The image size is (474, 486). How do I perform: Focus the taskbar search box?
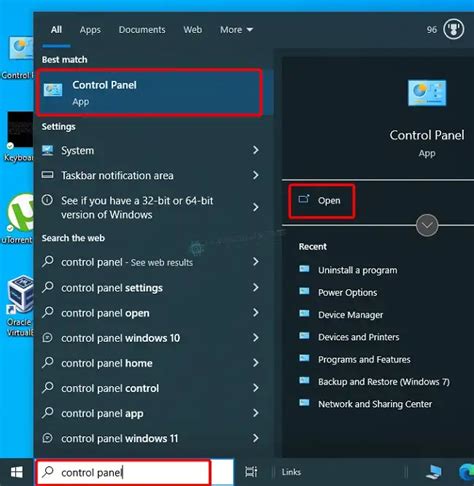pyautogui.click(x=135, y=472)
